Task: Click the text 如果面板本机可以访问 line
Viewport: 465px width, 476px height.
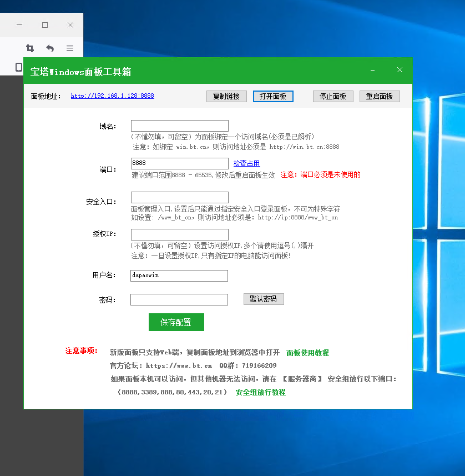Action: (254, 379)
